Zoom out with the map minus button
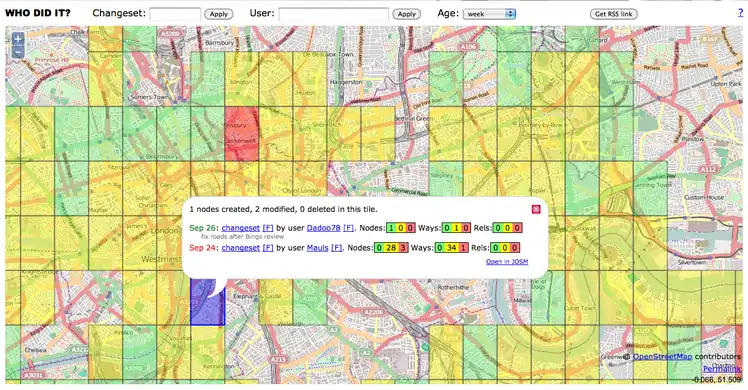748x390 pixels. click(x=17, y=52)
